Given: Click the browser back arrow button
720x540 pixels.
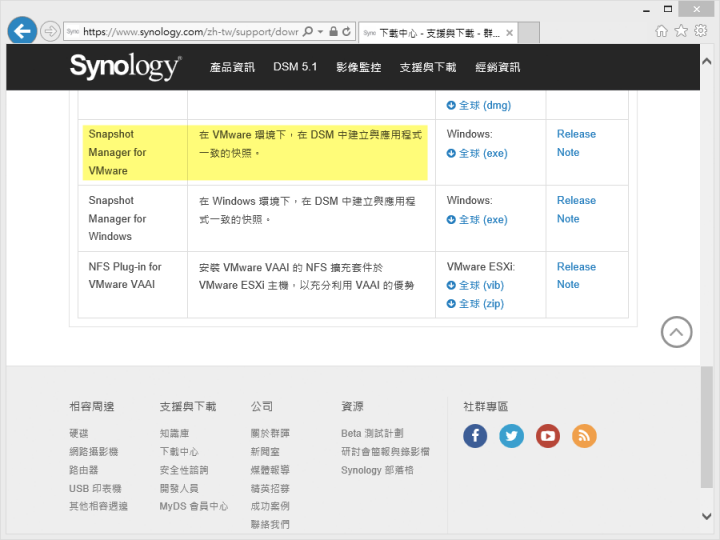Looking at the screenshot, I should (x=22, y=31).
